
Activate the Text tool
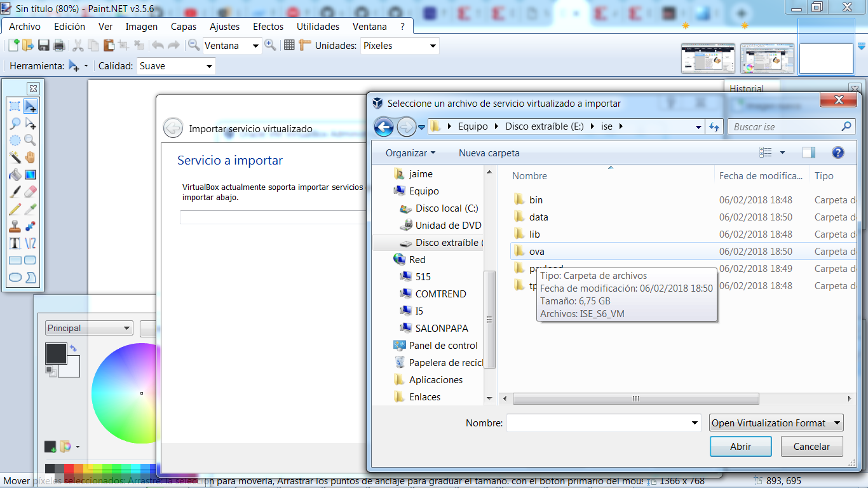[15, 243]
